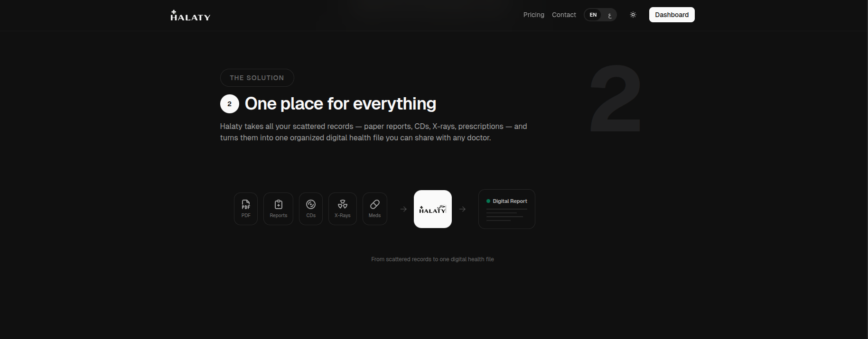Open the Dashboard

(672, 15)
